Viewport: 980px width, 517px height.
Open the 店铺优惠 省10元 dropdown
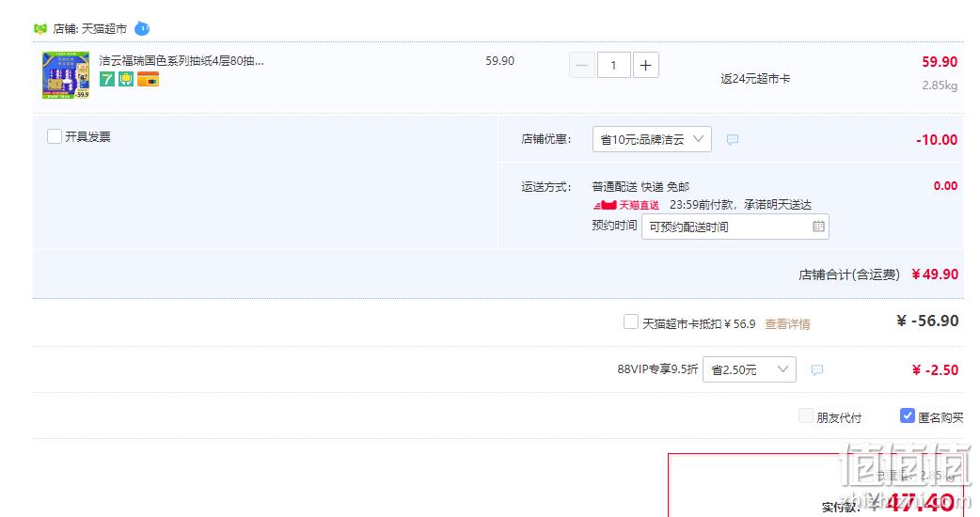click(652, 139)
